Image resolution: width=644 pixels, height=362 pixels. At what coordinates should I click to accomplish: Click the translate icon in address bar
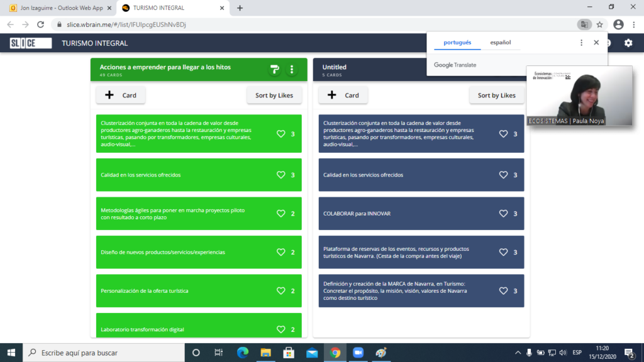584,25
